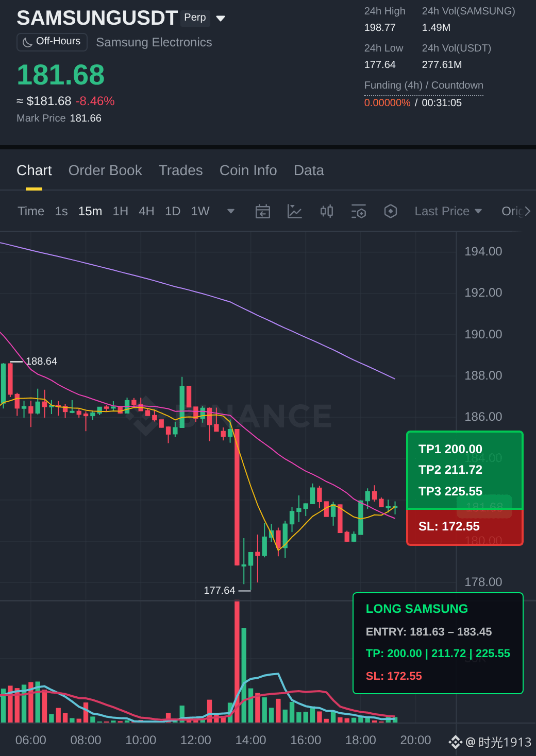
Task: Tap the Funding (4h) / Countdown label
Action: [424, 85]
